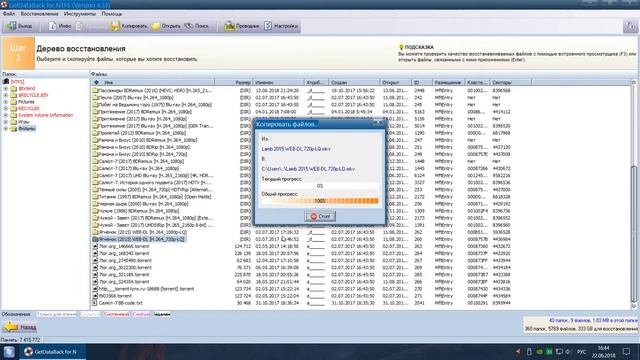Click the folder icon of Титаник (1997) BDRemux
This screenshot has height=360, width=640.
(95, 197)
